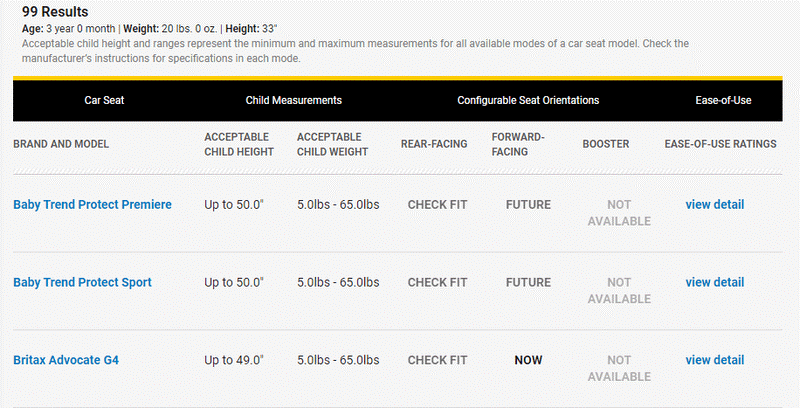The image size is (800, 408).
Task: Click the Child Measurements header tab
Action: click(294, 100)
